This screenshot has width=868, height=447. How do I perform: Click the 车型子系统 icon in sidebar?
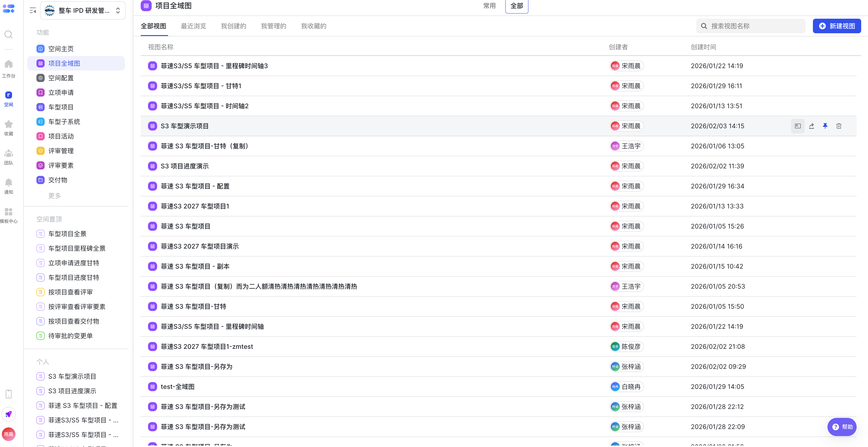(x=41, y=122)
